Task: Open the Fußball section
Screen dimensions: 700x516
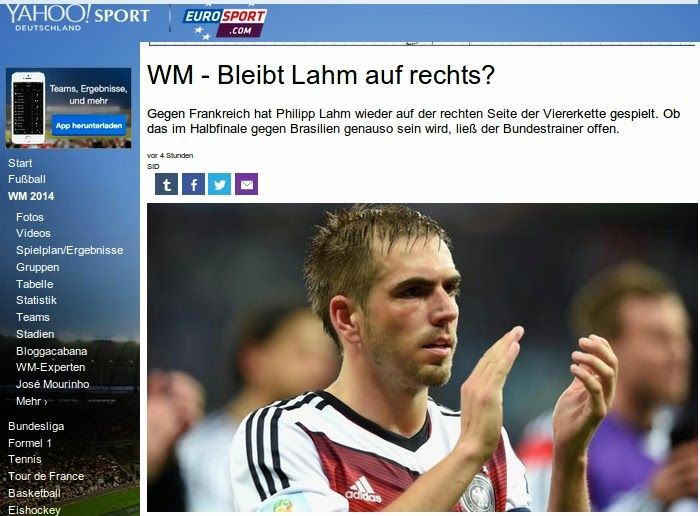Action: [27, 179]
